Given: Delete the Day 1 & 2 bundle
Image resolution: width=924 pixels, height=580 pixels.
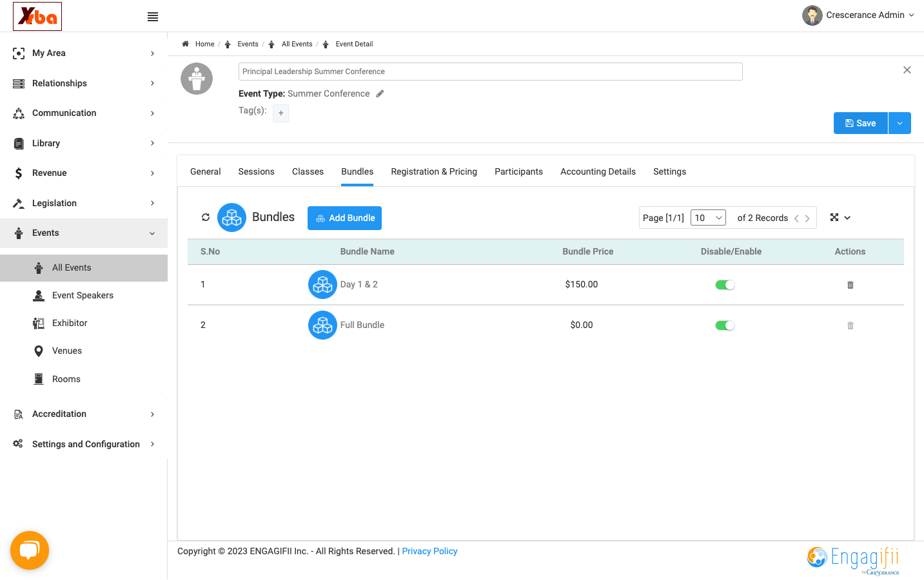Looking at the screenshot, I should (x=850, y=285).
